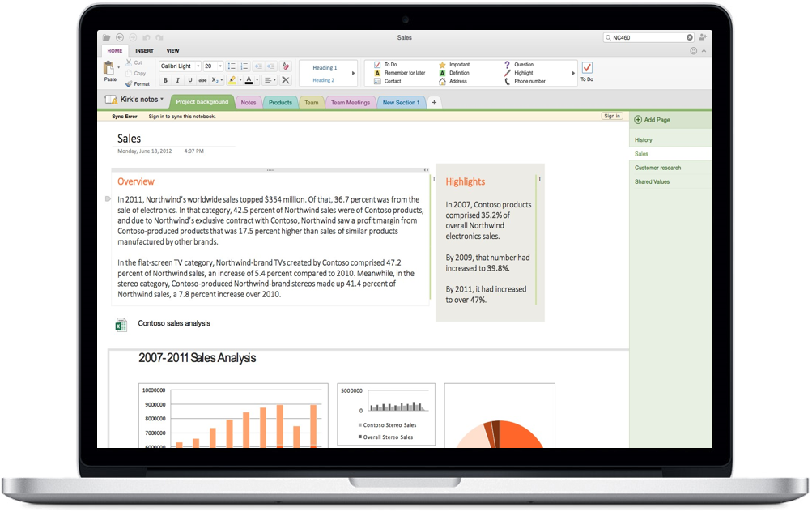
Task: Click the Sign in button
Action: (612, 116)
